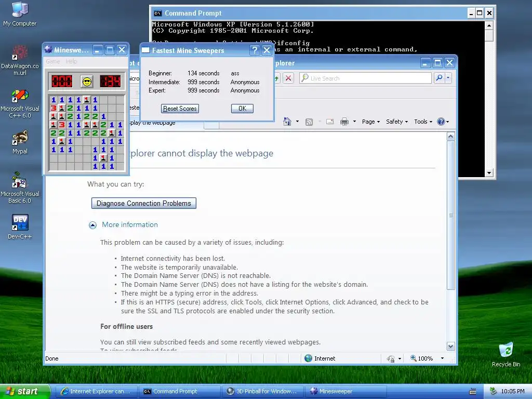Click the Minesweeper mine counter showing 000
Image resolution: width=532 pixels, height=399 pixels.
tap(62, 82)
